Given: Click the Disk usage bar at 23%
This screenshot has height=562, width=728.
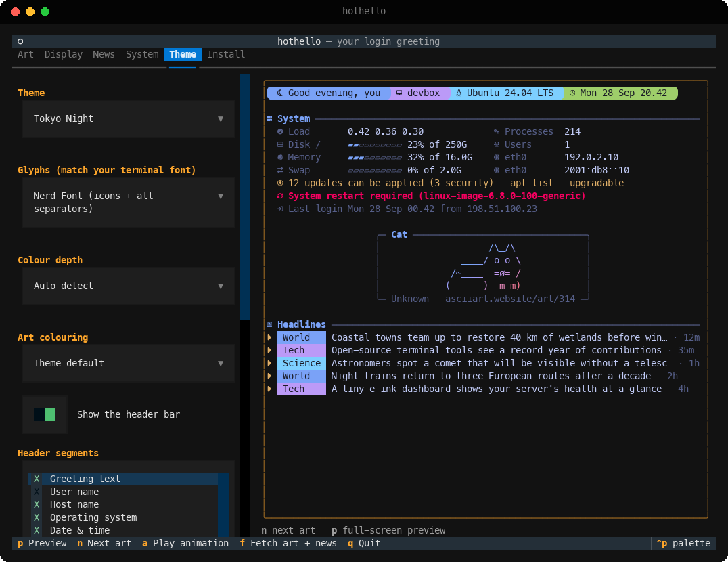Looking at the screenshot, I should 375,144.
